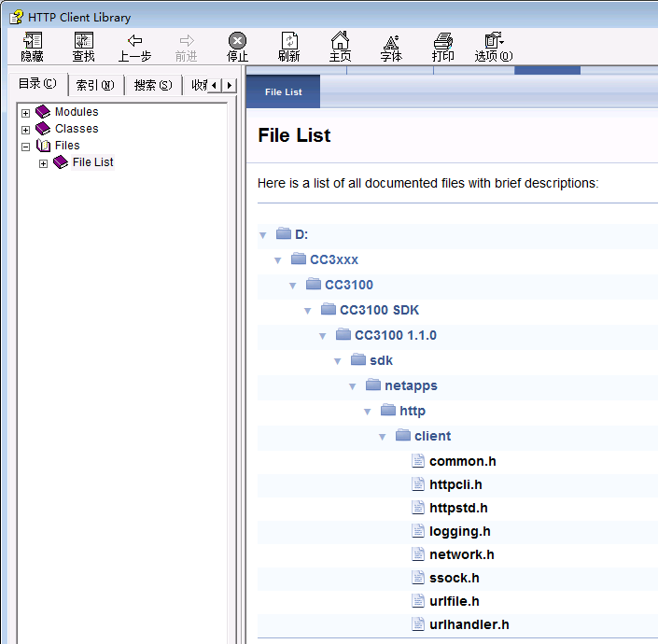Click the File List page tab
The height and width of the screenshot is (644, 658).
[x=283, y=91]
